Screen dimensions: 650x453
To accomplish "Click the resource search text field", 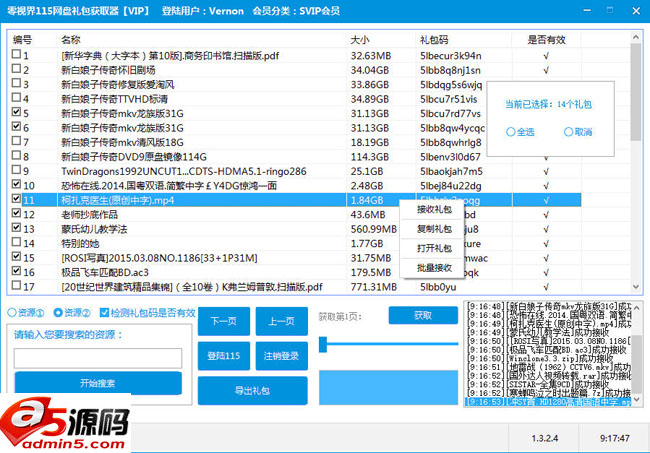I will (x=97, y=357).
